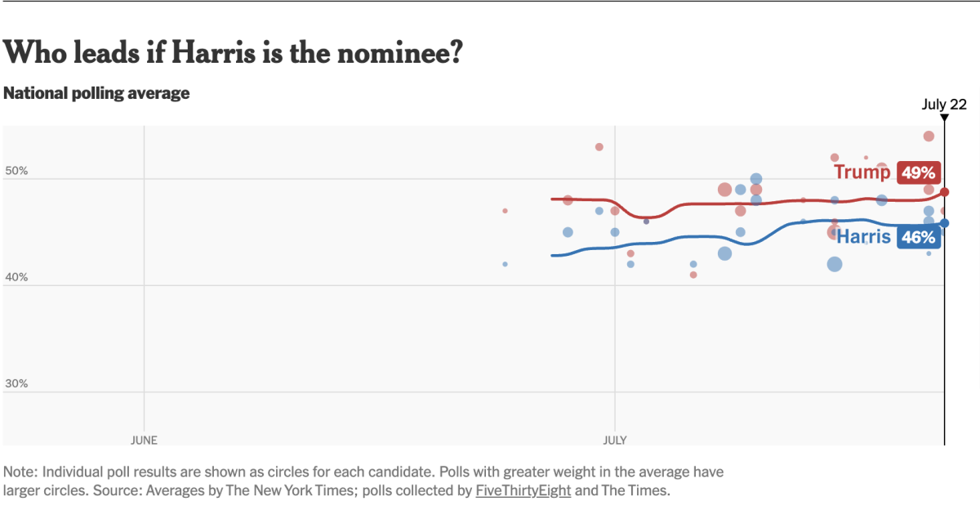Click the small blue poll dot in late June
Screen dimensions: 980x528
click(x=505, y=264)
